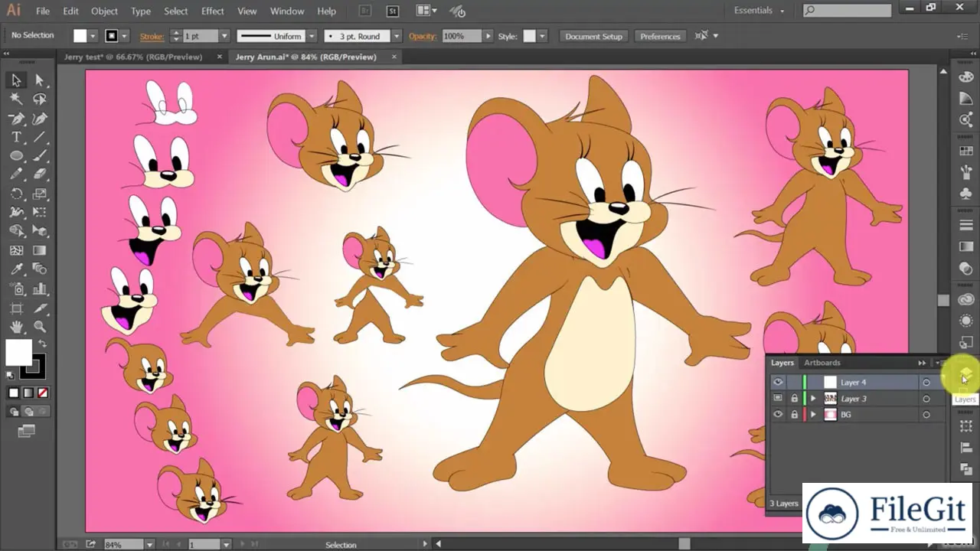Click the Opacity label link
The image size is (980, 551).
coord(423,36)
